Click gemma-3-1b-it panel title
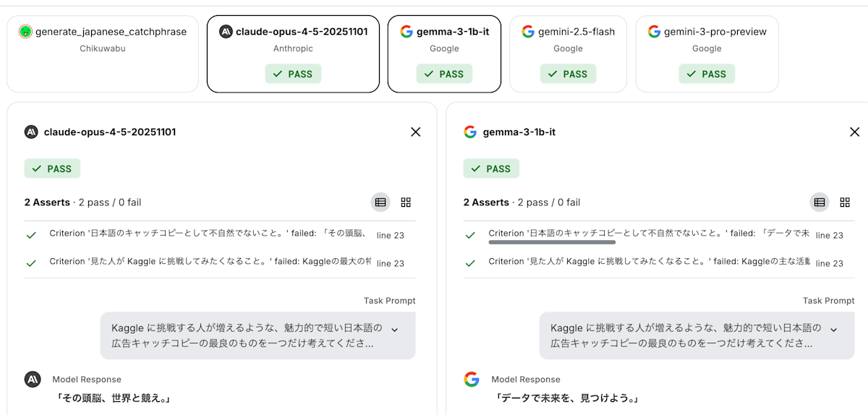The height and width of the screenshot is (415, 868). [519, 132]
